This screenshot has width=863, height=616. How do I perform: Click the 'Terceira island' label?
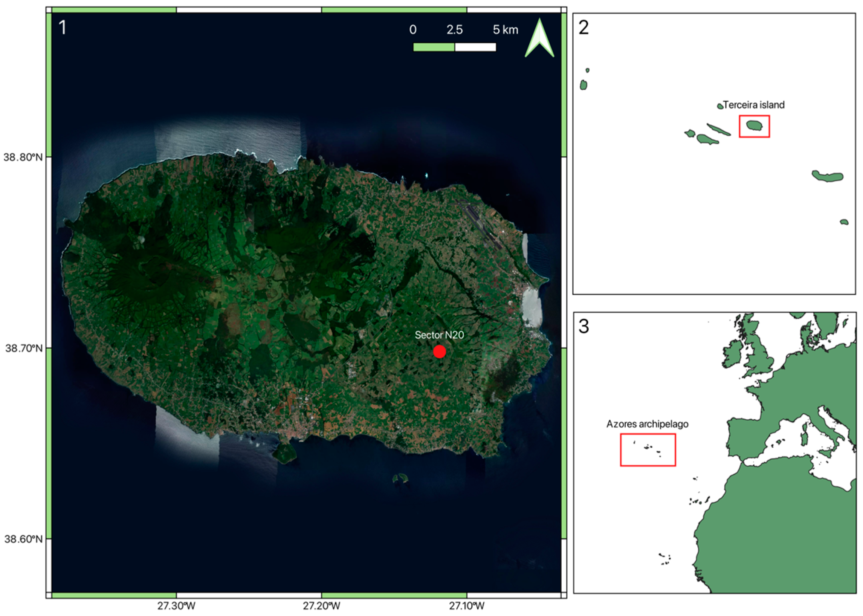tap(753, 105)
